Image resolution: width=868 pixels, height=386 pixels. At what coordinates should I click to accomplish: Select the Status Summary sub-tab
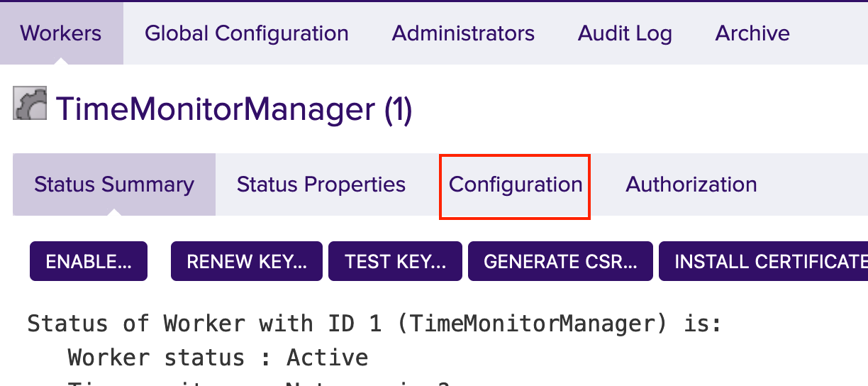[114, 184]
